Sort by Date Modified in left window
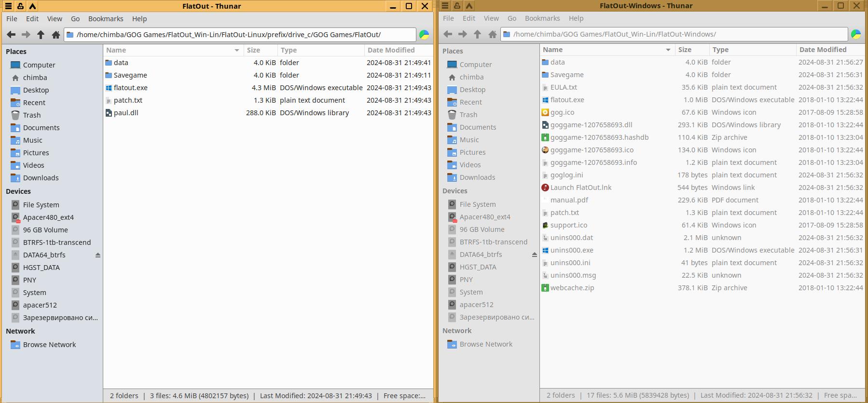 (x=398, y=50)
